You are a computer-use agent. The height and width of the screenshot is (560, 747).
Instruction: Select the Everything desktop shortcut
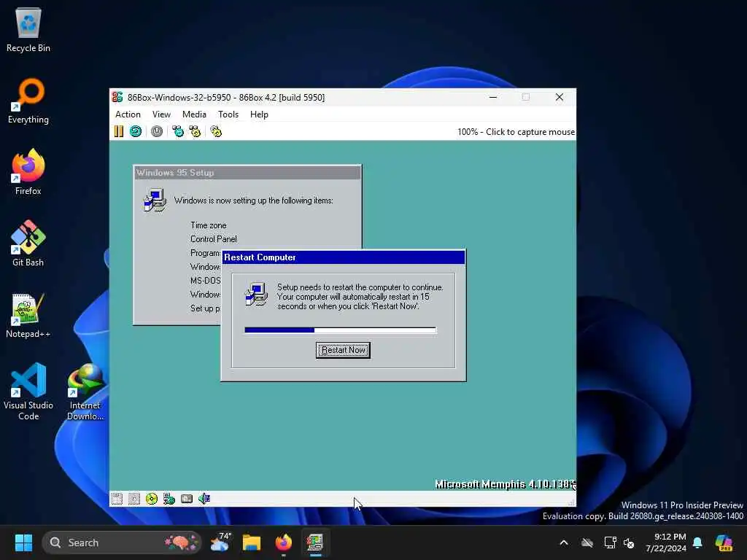point(28,101)
